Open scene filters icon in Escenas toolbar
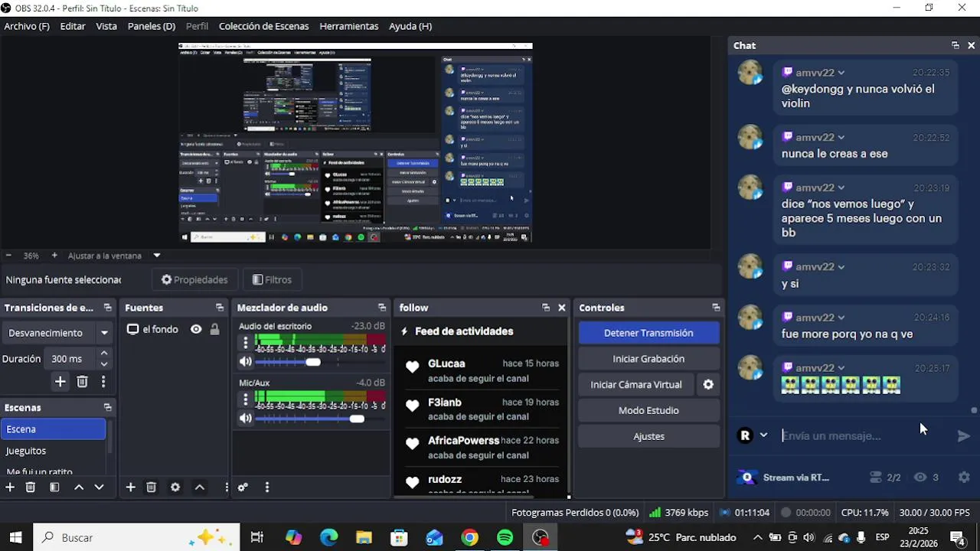This screenshot has height=551, width=980. click(x=54, y=487)
